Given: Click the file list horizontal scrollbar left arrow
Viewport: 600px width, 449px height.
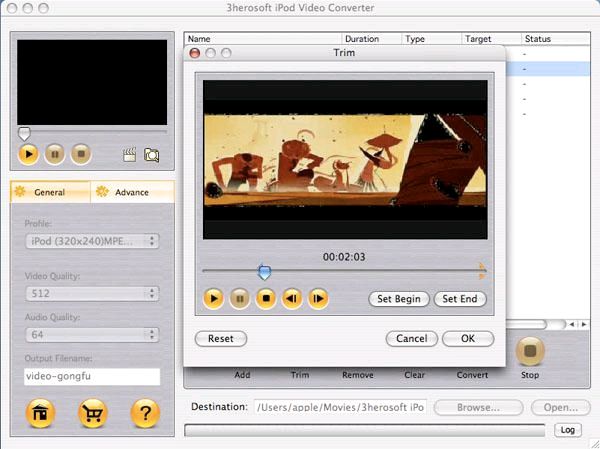Looking at the screenshot, I should point(572,325).
